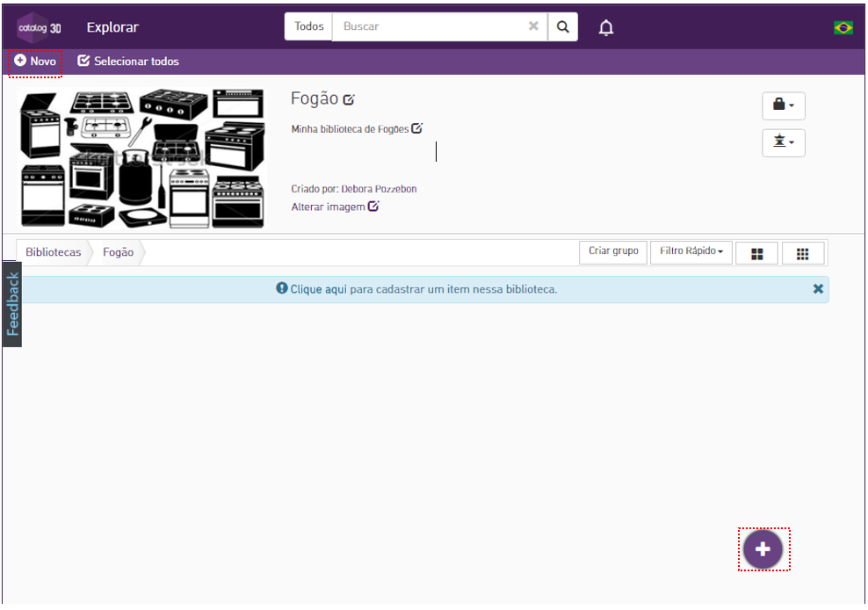Image resolution: width=868 pixels, height=610 pixels.
Task: Open the lock privacy dropdown
Action: click(x=784, y=105)
